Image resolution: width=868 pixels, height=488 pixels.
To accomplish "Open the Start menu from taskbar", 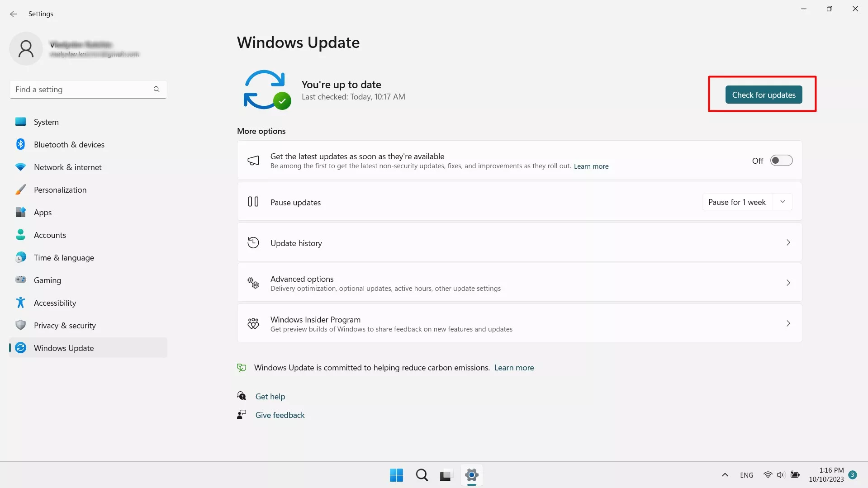I will point(396,475).
